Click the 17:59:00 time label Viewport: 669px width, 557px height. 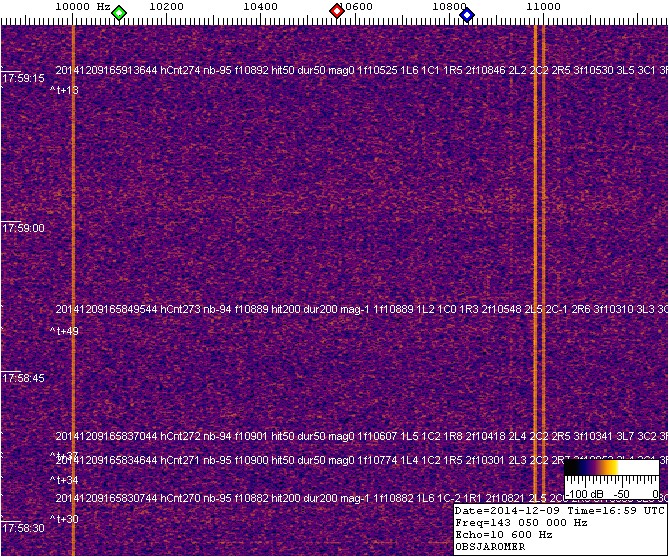[x=23, y=228]
